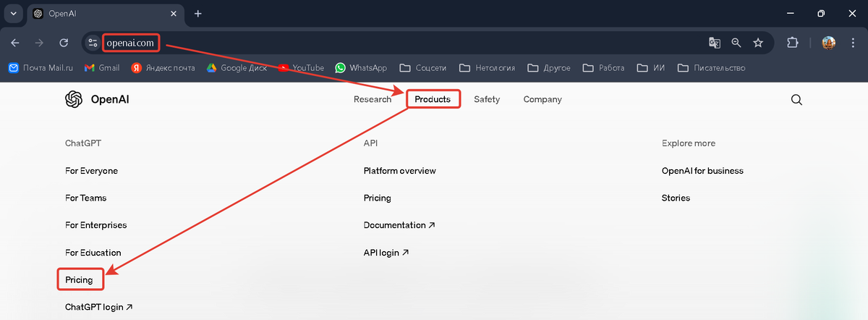The image size is (868, 320).
Task: Expand the Соцсети bookmarks folder
Action: [422, 68]
